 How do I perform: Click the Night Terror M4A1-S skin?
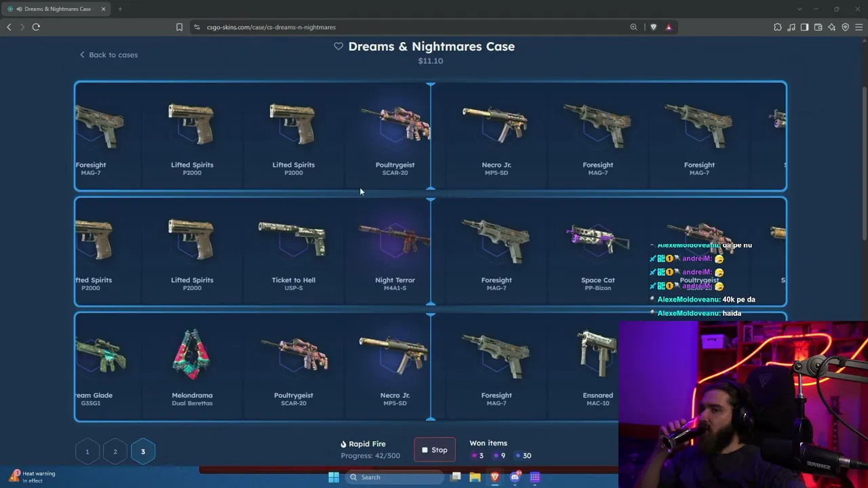tap(395, 253)
